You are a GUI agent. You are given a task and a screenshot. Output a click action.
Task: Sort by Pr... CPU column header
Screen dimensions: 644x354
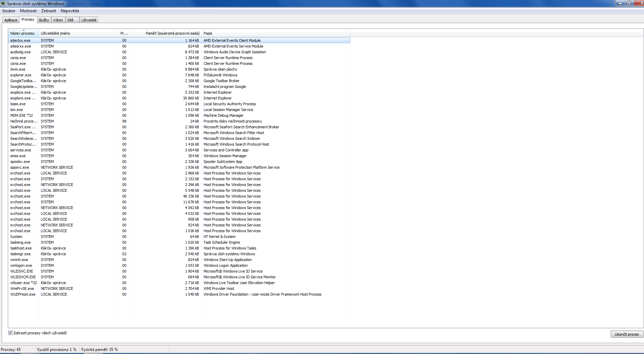point(124,33)
